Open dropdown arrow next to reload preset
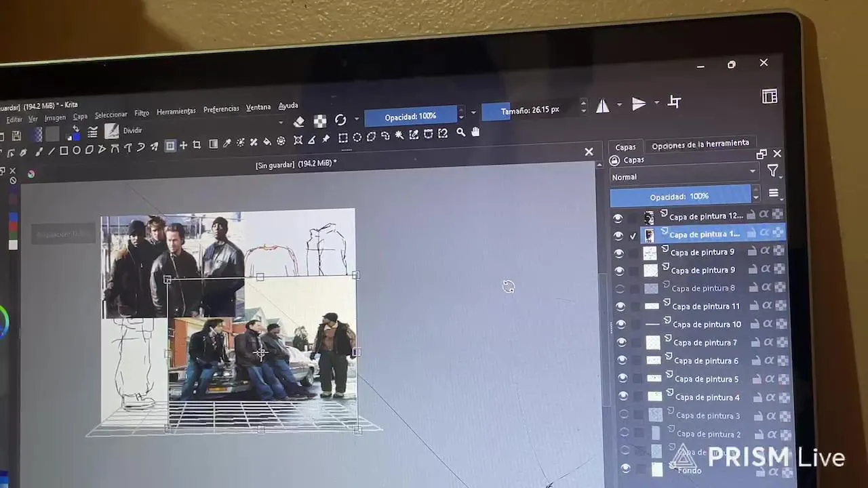The image size is (868, 488). coord(357,119)
